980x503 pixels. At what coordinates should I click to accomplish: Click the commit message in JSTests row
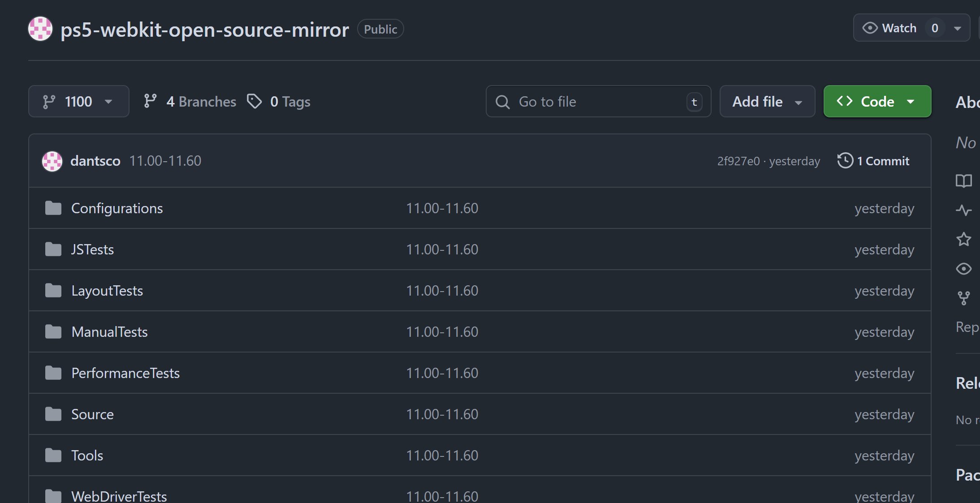pos(442,249)
